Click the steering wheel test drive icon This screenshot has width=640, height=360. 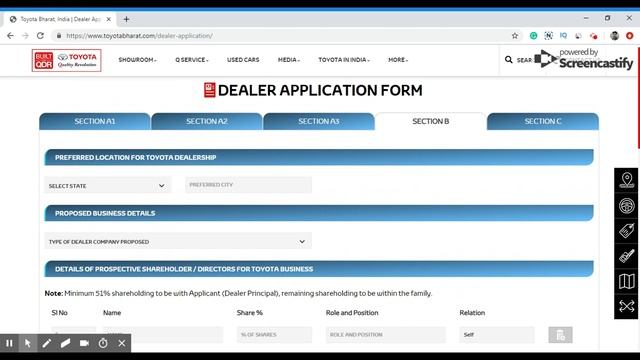click(x=626, y=205)
